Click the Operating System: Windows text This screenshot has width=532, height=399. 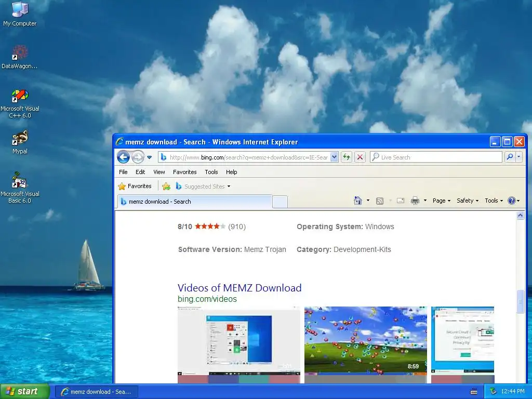[x=345, y=227]
